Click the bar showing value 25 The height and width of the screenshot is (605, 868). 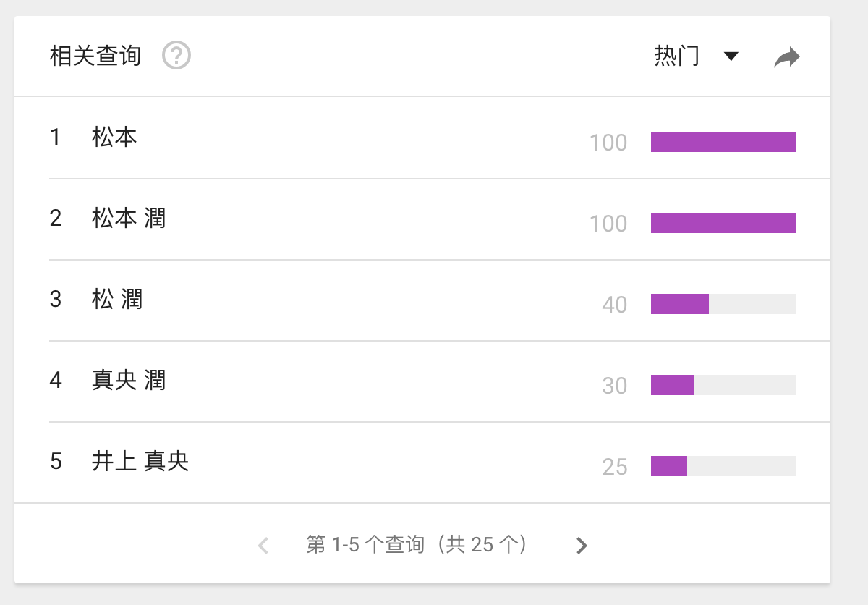click(669, 466)
